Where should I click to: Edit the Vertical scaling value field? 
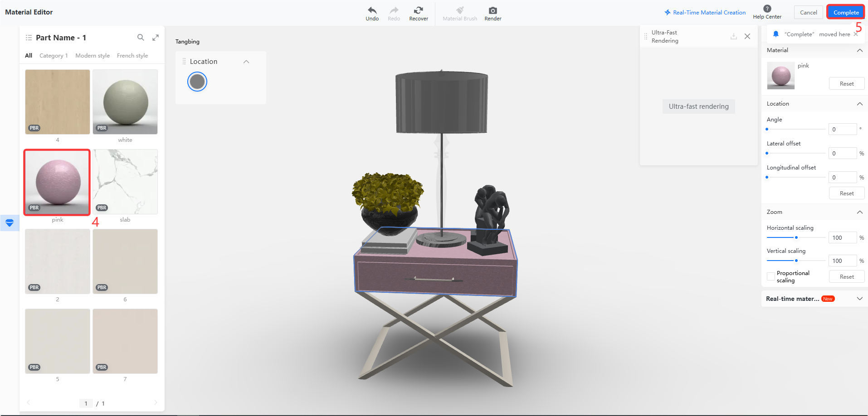[x=842, y=261]
